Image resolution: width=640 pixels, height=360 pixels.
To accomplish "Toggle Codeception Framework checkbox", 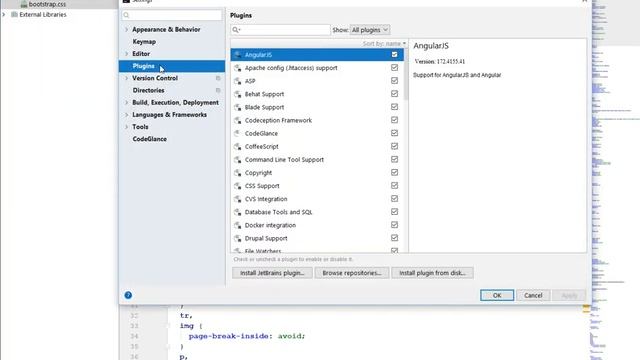I will [x=394, y=120].
